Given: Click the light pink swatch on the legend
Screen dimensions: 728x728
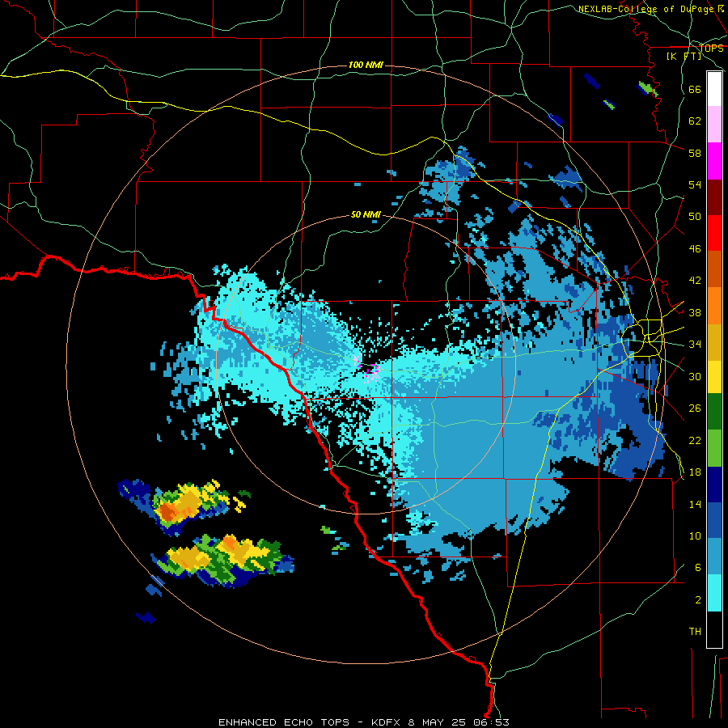Looking at the screenshot, I should [x=714, y=124].
